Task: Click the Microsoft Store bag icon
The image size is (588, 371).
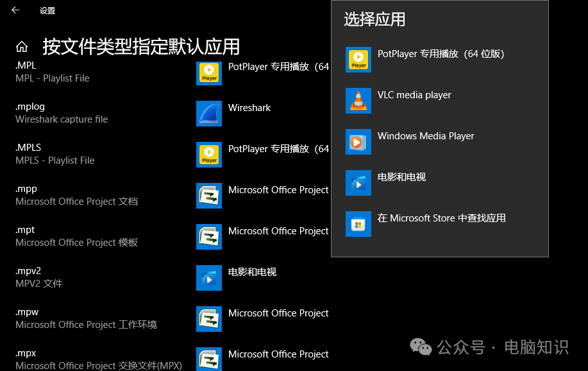Action: [358, 224]
